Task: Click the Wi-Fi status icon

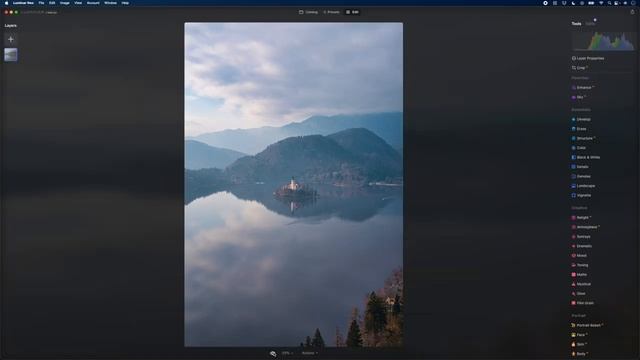Action: pyautogui.click(x=601, y=3)
